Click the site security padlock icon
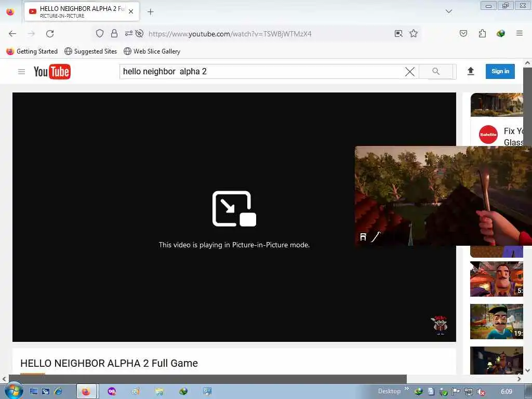The width and height of the screenshot is (532, 399). tap(114, 33)
